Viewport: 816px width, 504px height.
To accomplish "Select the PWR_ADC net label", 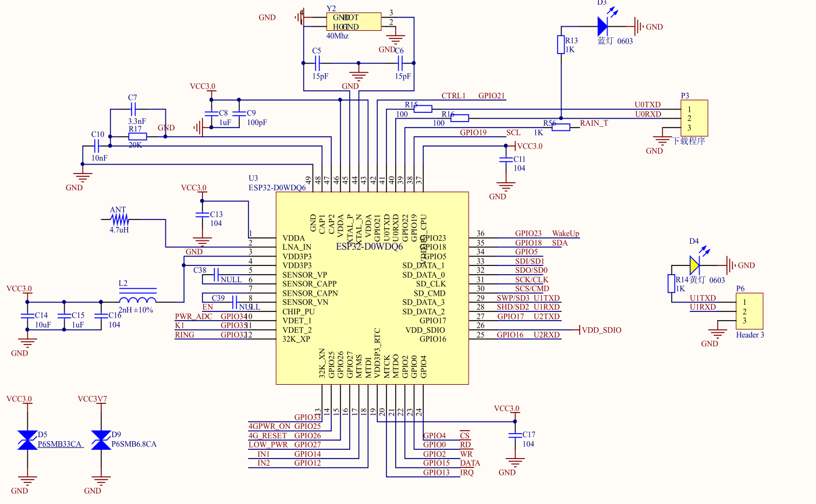I will tap(194, 317).
